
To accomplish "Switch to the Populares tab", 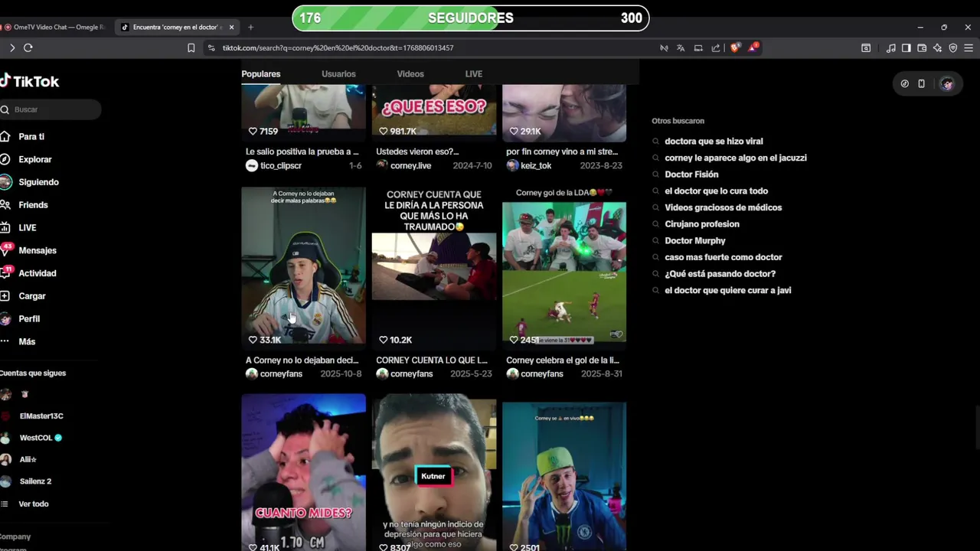I will click(x=261, y=74).
